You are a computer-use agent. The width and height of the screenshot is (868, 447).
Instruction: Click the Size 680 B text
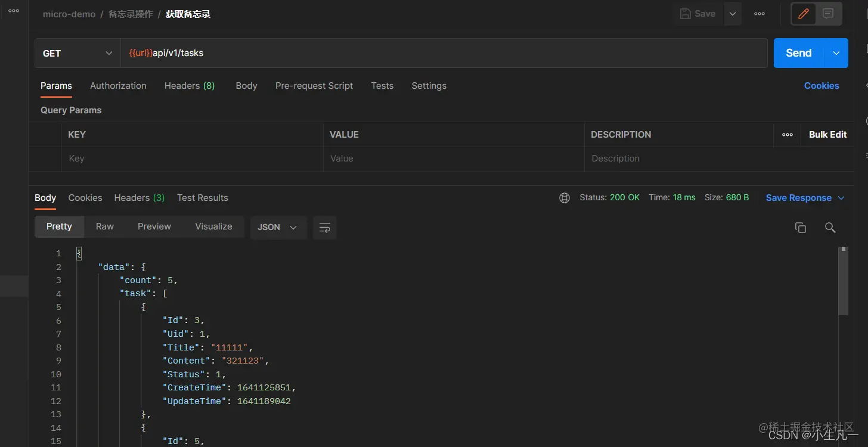click(727, 197)
